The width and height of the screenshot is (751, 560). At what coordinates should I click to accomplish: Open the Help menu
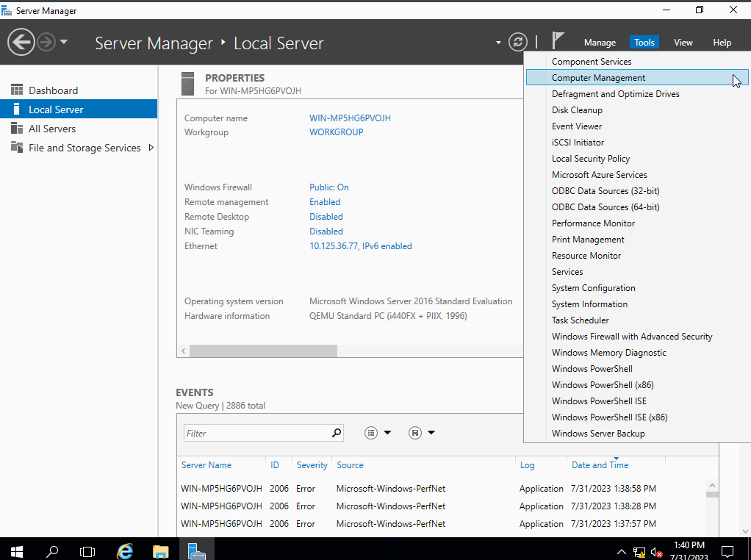[722, 43]
